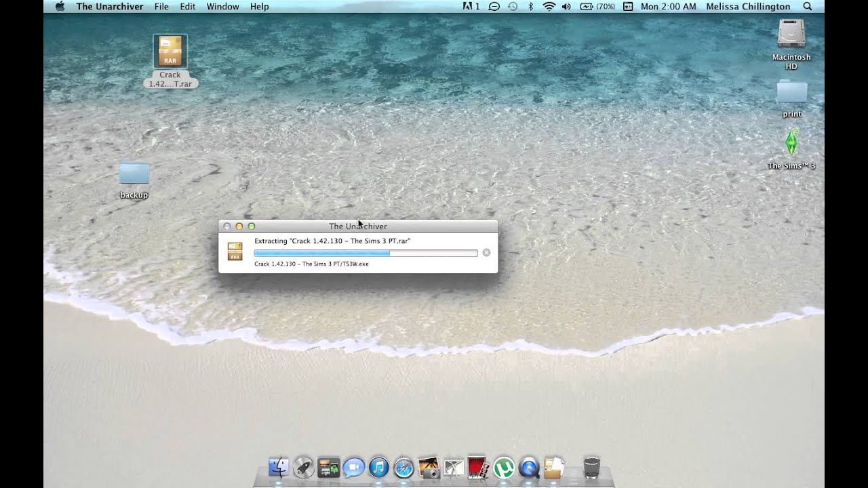Click the calendar icon in menu bar
The width and height of the screenshot is (868, 488).
(628, 6)
